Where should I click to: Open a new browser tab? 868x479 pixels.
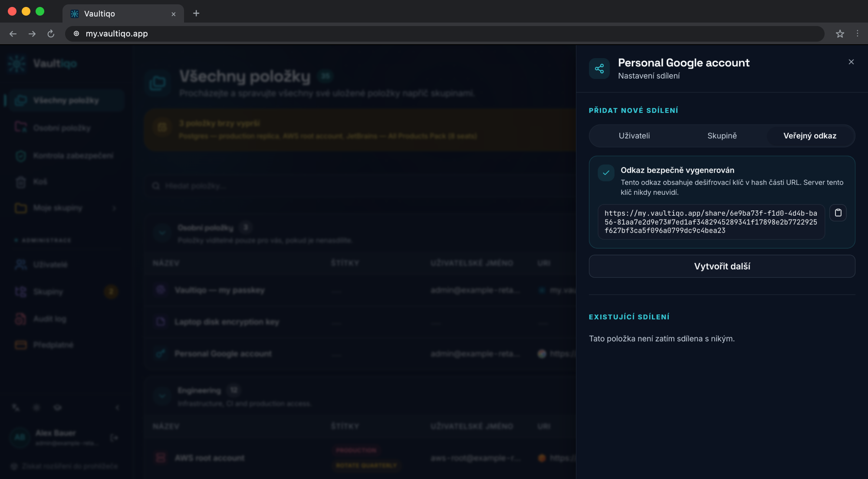pos(196,13)
